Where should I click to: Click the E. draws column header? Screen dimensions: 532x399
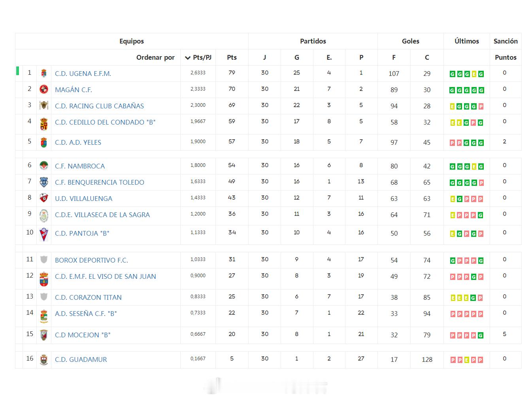(x=329, y=57)
